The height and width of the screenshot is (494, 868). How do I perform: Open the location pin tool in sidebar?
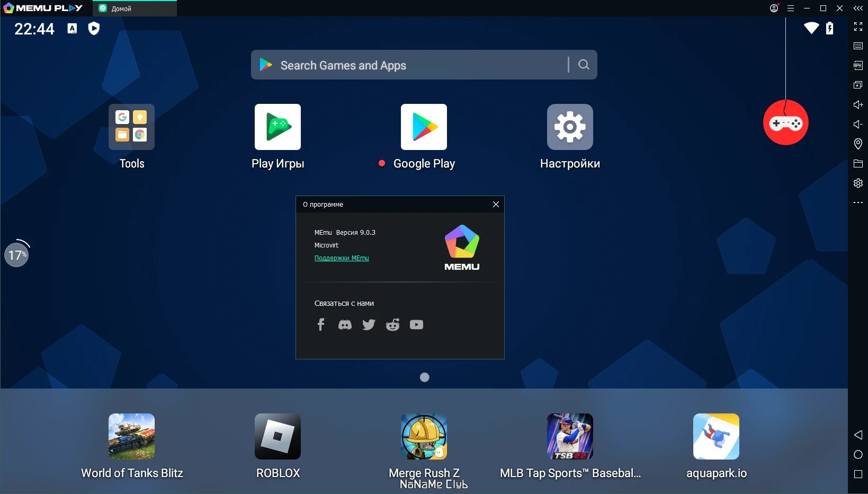point(858,144)
